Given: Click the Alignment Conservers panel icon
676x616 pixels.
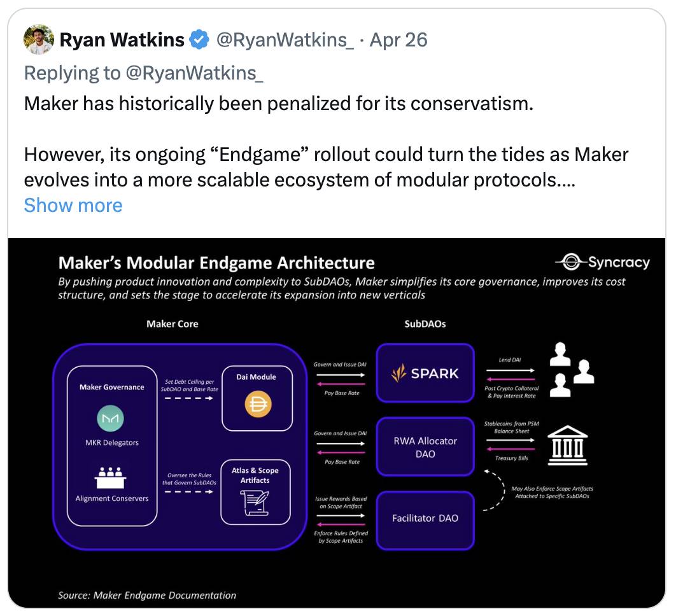Looking at the screenshot, I should (x=110, y=478).
